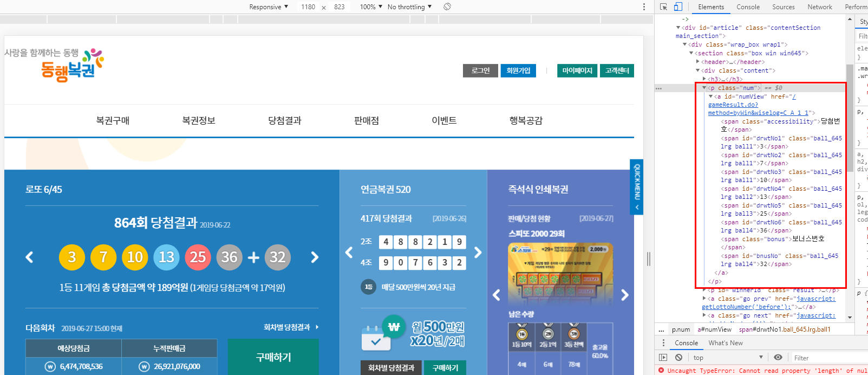Viewport: 868px width, 375px height.
Task: Open the Responsive device dropdown
Action: pos(269,7)
